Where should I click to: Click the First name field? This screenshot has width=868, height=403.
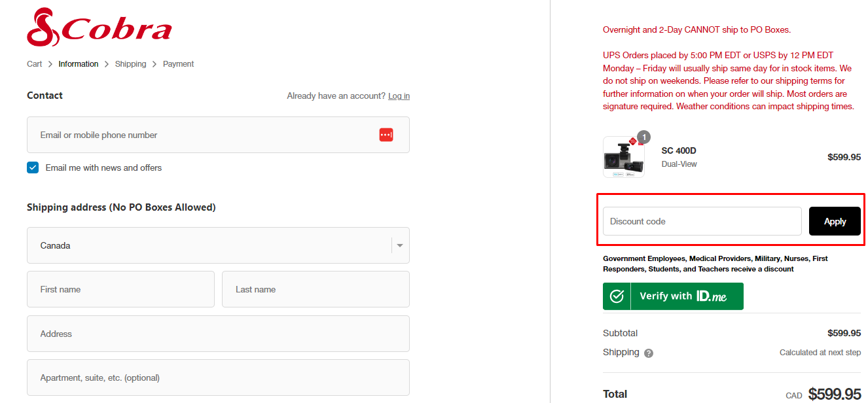point(120,289)
